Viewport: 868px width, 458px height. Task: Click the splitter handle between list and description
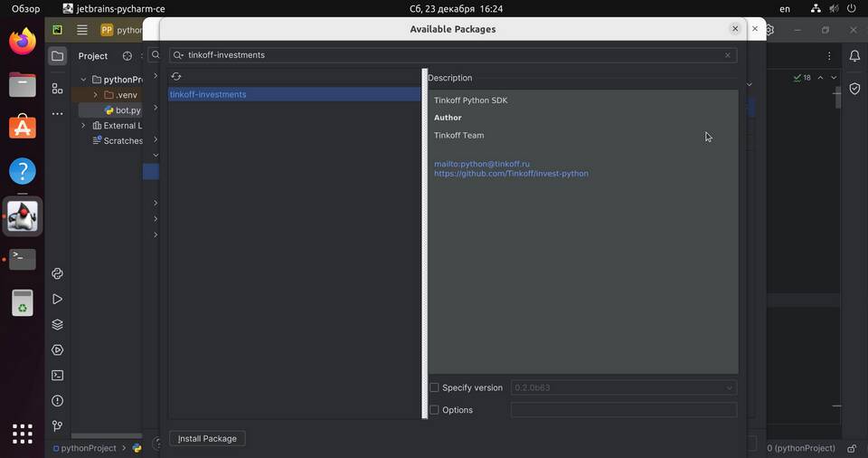pos(425,243)
